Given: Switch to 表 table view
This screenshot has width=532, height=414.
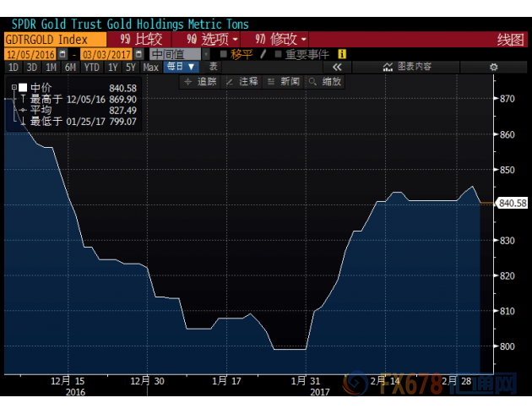Looking at the screenshot, I should 213,67.
